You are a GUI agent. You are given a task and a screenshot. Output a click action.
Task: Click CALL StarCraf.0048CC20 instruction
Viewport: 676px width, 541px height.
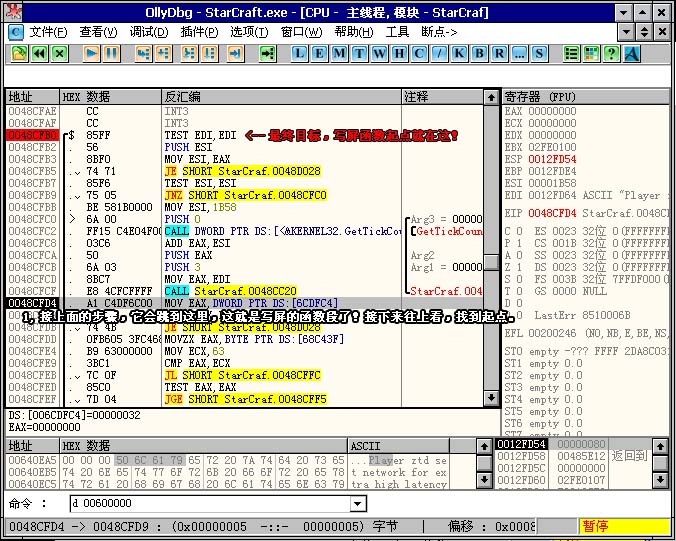pyautogui.click(x=231, y=291)
